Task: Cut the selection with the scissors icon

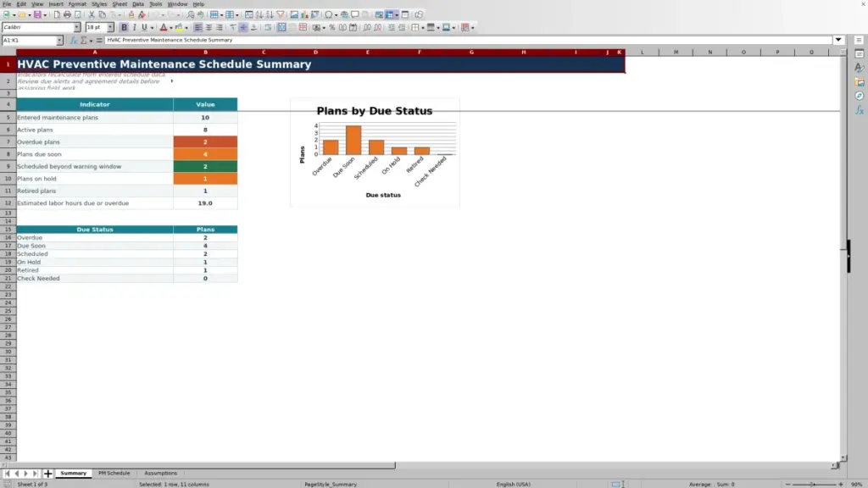Action: click(92, 14)
